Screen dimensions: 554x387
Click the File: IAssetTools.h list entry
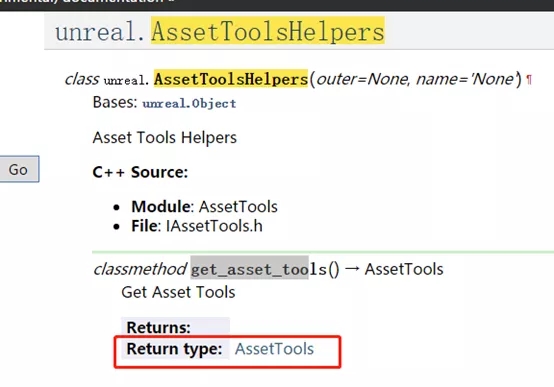pyautogui.click(x=197, y=226)
